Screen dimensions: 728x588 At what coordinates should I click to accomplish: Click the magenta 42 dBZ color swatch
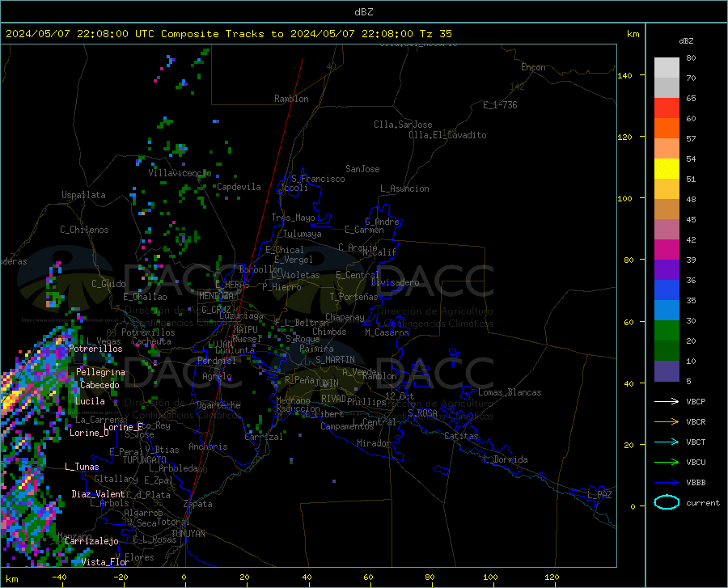click(667, 250)
